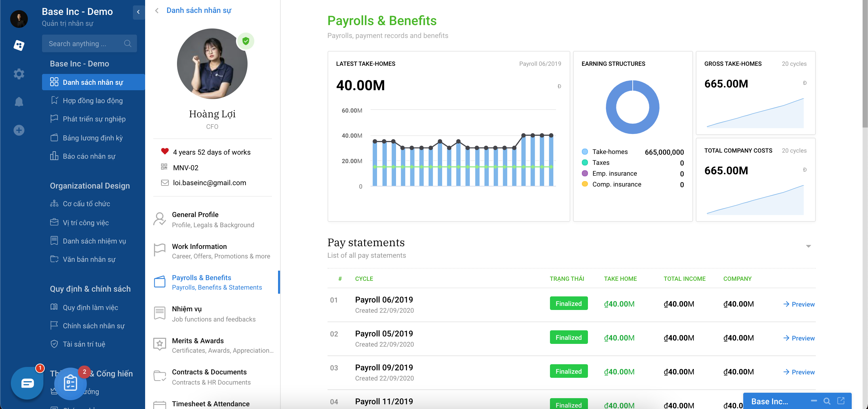Open the chat messages bubble icon

[x=27, y=383]
